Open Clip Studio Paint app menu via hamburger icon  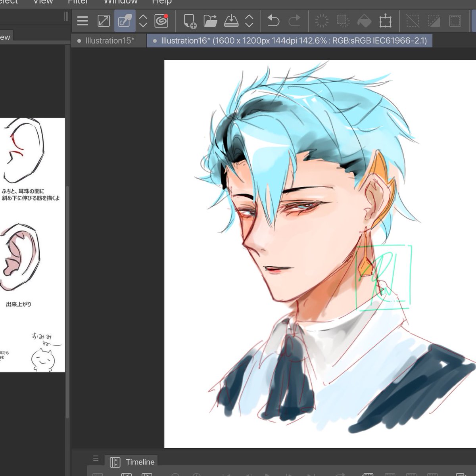[83, 21]
